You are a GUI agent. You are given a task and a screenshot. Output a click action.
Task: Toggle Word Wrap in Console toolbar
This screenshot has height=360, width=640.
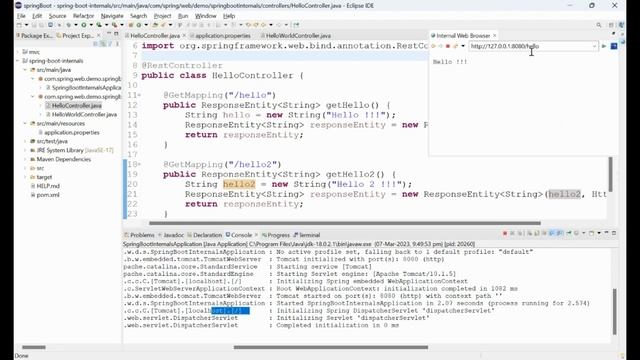tap(544, 233)
